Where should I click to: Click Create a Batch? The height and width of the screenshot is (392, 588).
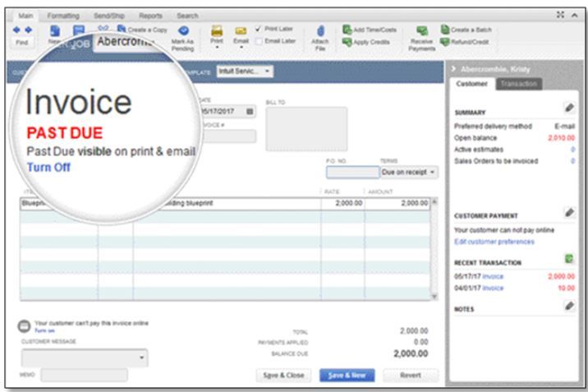click(x=466, y=30)
